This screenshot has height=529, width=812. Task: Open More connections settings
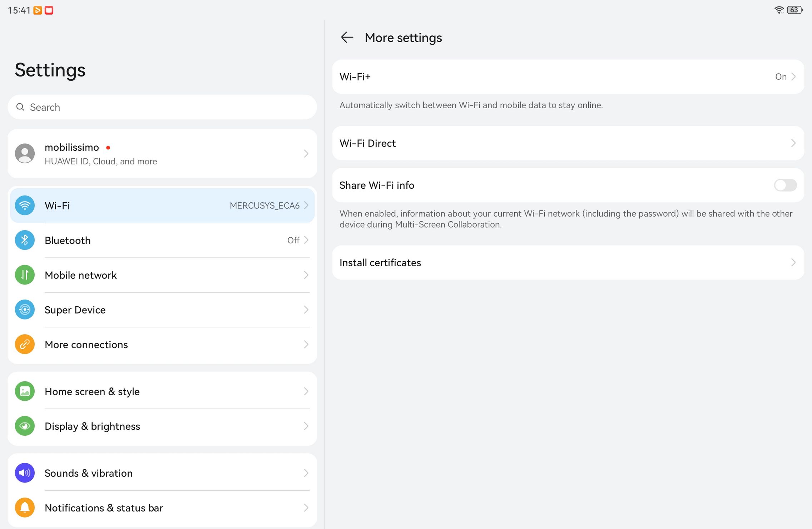tap(162, 344)
